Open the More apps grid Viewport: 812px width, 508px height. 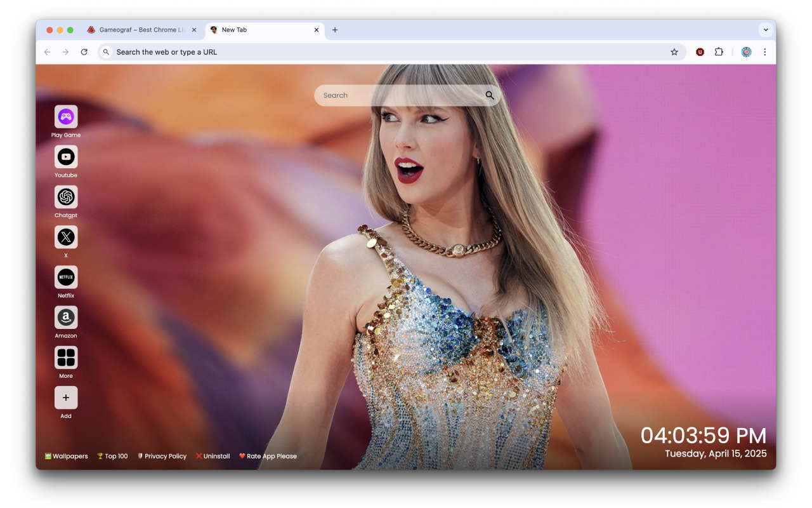tap(66, 358)
